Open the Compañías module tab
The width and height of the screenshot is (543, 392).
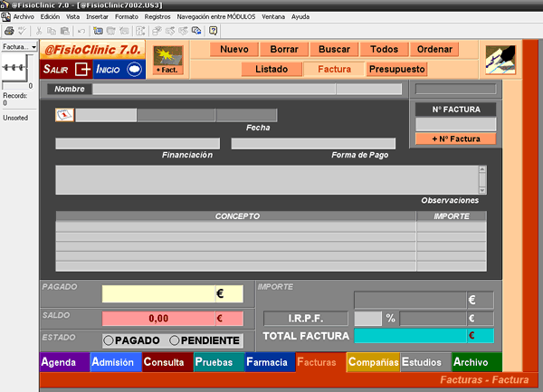pyautogui.click(x=373, y=362)
